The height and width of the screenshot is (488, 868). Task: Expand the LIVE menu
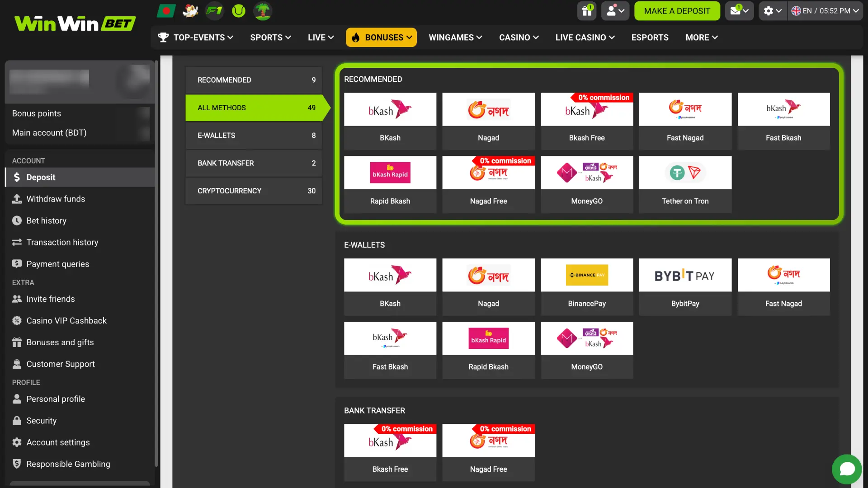click(321, 38)
